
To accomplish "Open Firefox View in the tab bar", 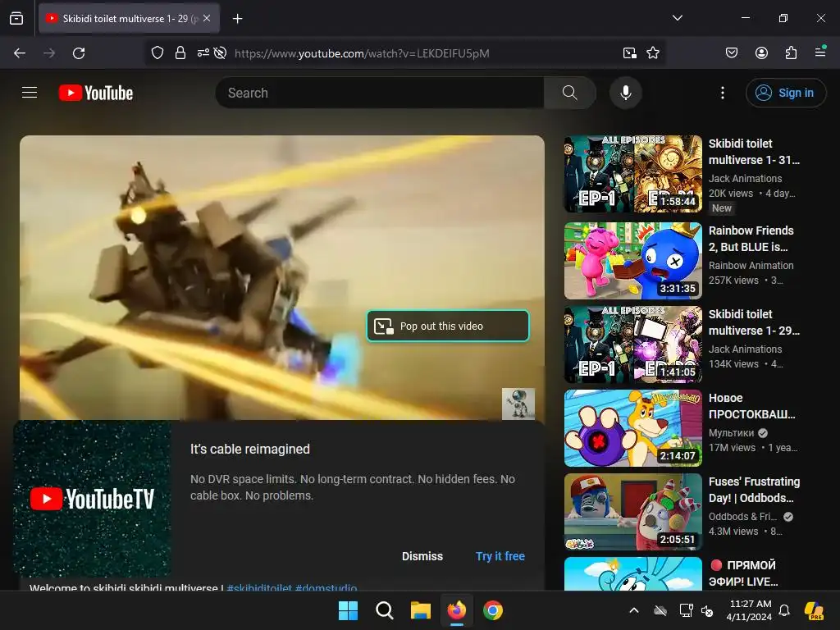I will (x=16, y=18).
